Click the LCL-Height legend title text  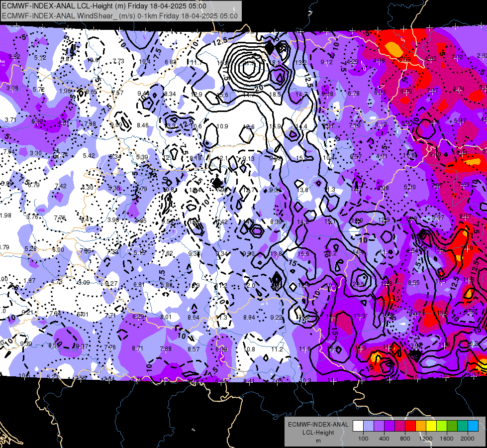pyautogui.click(x=318, y=433)
